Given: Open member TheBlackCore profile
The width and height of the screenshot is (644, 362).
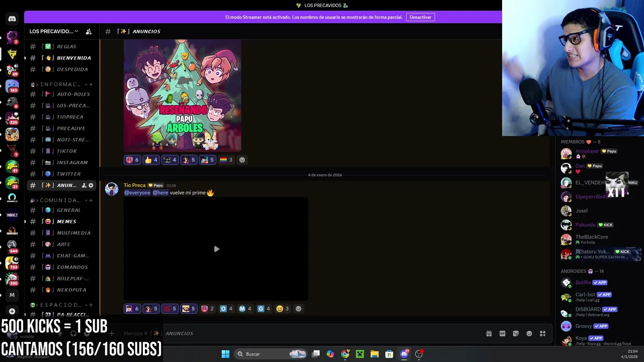Looking at the screenshot, I should [x=601, y=239].
